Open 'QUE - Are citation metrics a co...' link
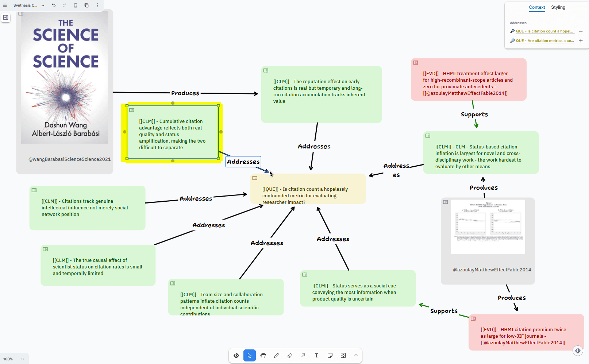This screenshot has width=589, height=364. [545, 41]
